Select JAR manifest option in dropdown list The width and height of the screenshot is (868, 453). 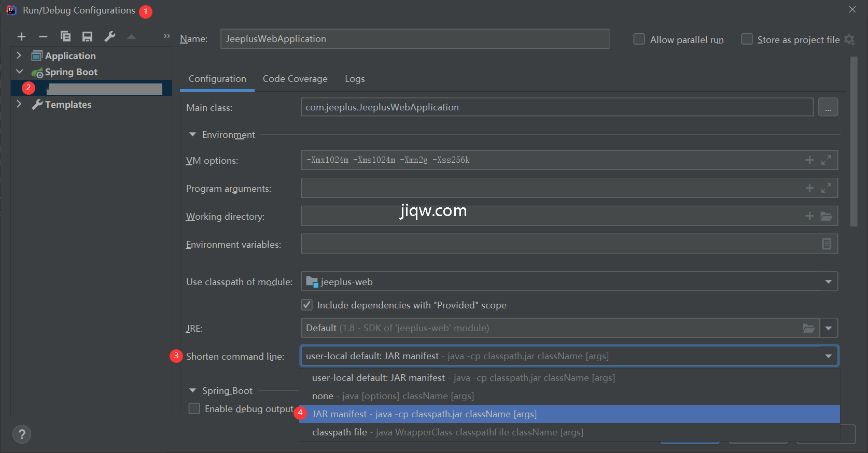point(424,414)
